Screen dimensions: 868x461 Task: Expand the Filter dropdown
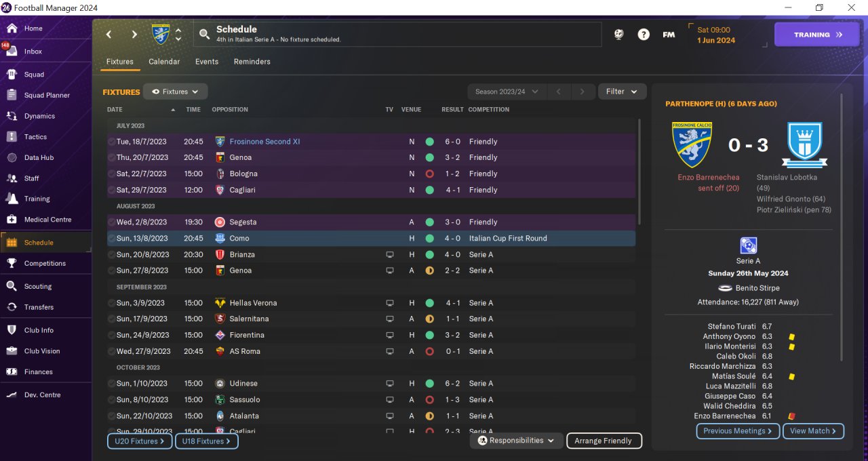click(x=622, y=92)
